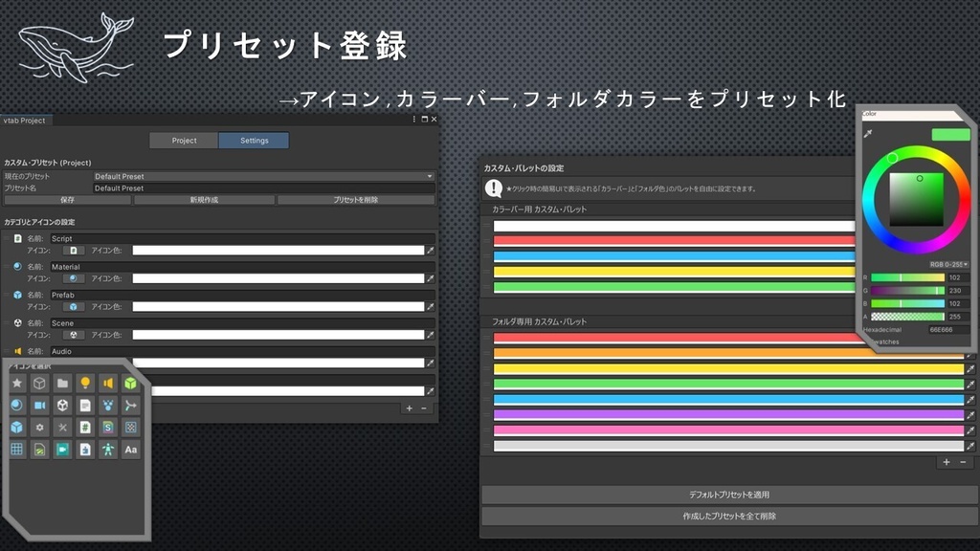Open icon selector for Scene category

73,335
